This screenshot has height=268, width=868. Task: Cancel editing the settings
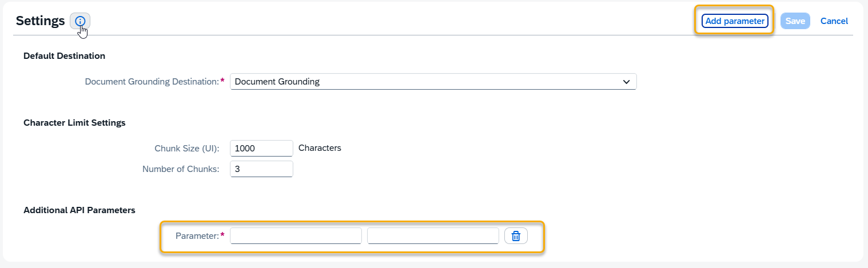[x=834, y=21]
